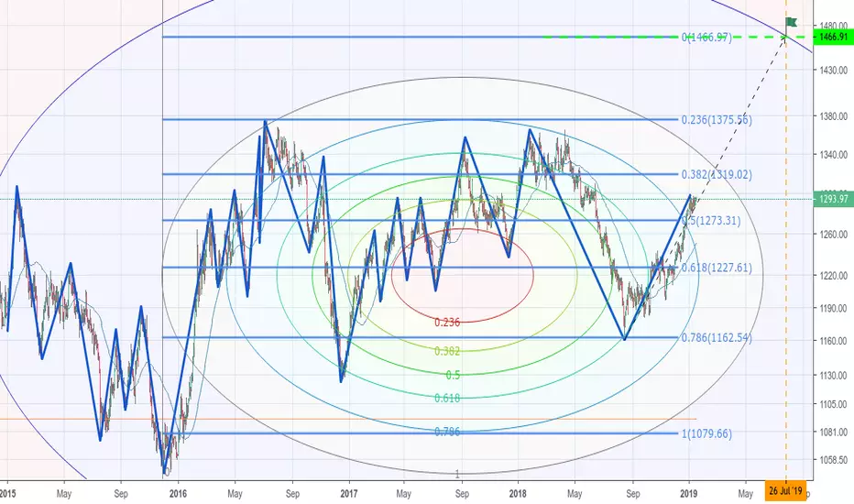Click the green flag target marker
854x504 pixels.
tap(792, 22)
